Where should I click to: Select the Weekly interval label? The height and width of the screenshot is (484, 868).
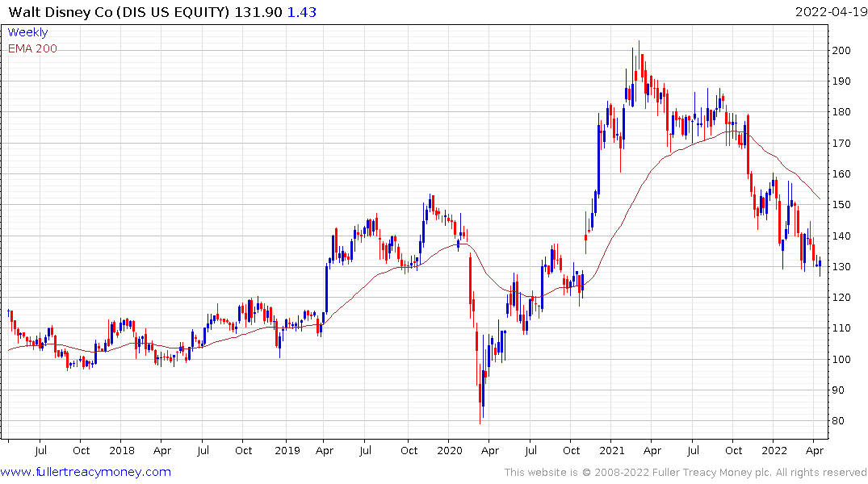tap(27, 32)
